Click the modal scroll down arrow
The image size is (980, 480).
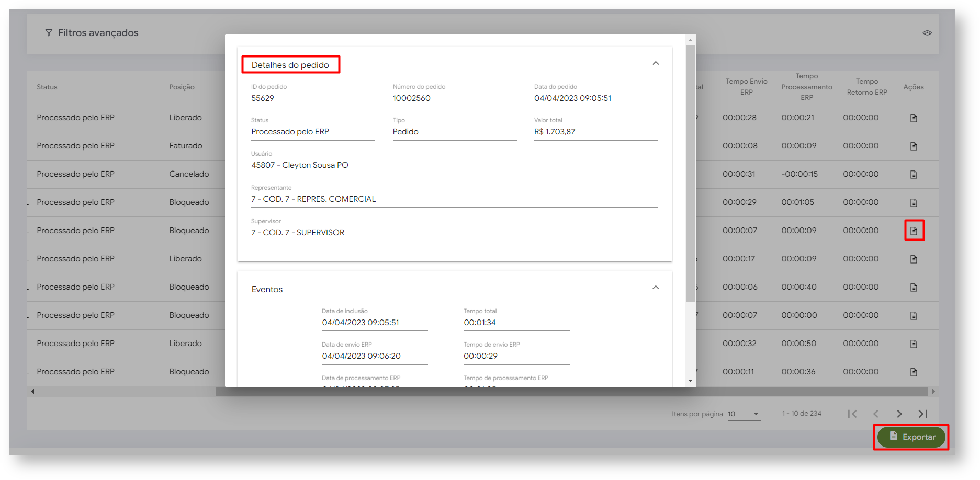(x=690, y=381)
